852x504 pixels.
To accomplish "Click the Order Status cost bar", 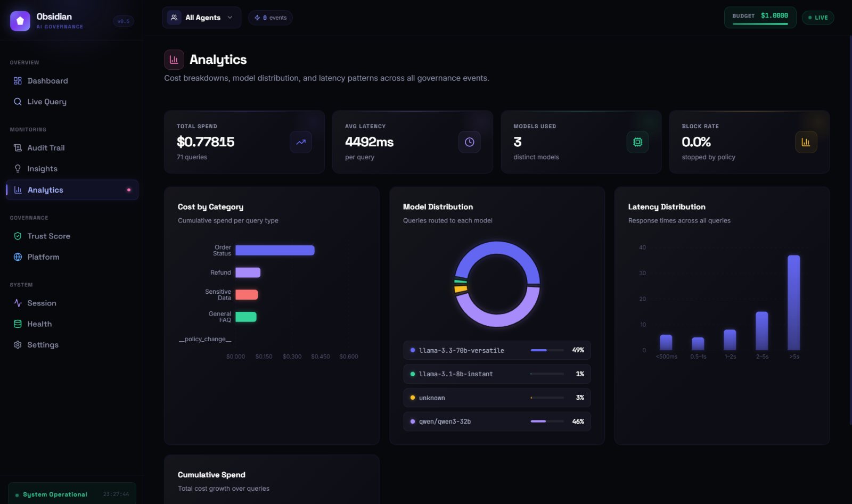I will (275, 250).
